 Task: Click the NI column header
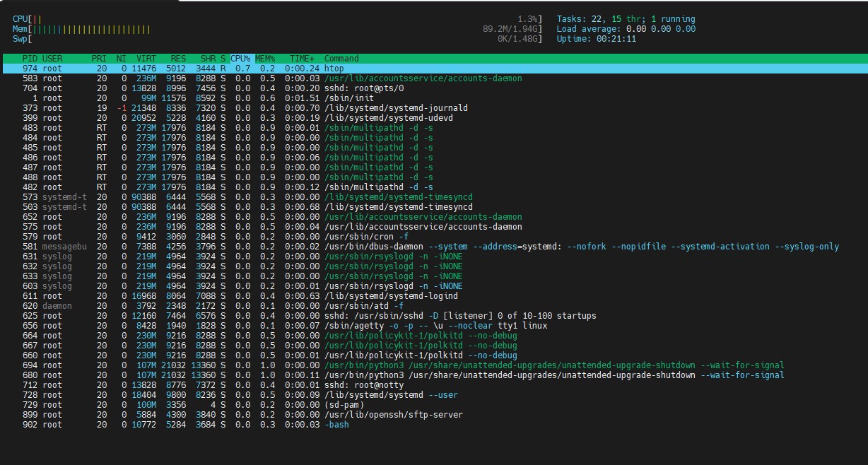[121, 59]
